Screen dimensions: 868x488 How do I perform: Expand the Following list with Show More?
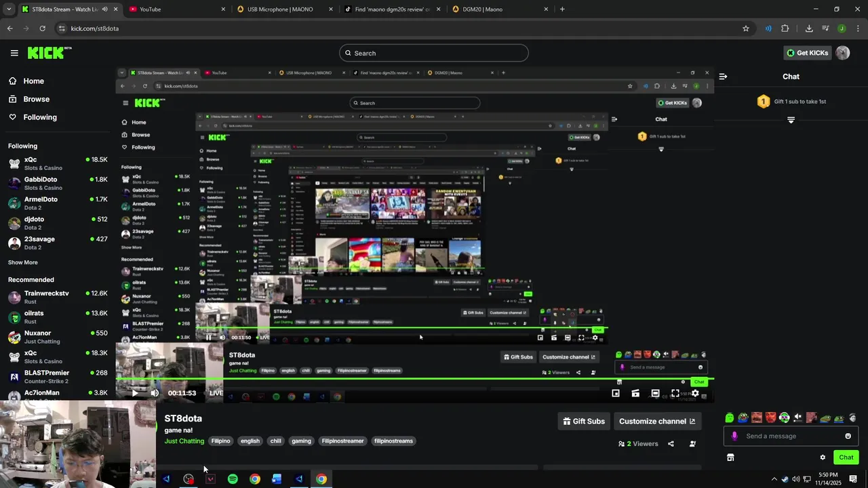23,262
